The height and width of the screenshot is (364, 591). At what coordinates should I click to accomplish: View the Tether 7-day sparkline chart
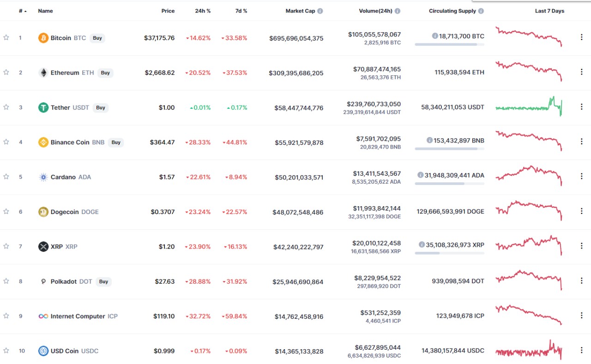tap(529, 107)
